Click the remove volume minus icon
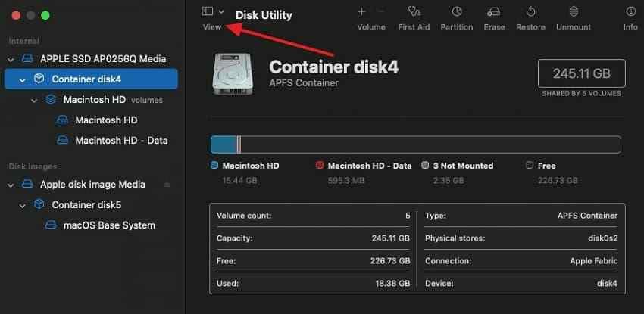Viewport: 644px width, 314px height. tap(381, 12)
